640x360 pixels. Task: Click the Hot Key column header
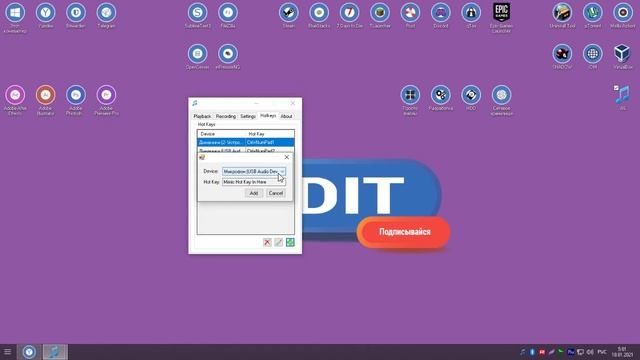click(x=269, y=134)
